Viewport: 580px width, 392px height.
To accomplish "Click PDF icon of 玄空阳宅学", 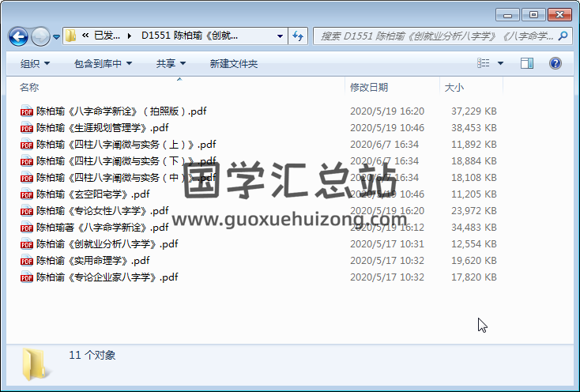I will point(27,194).
